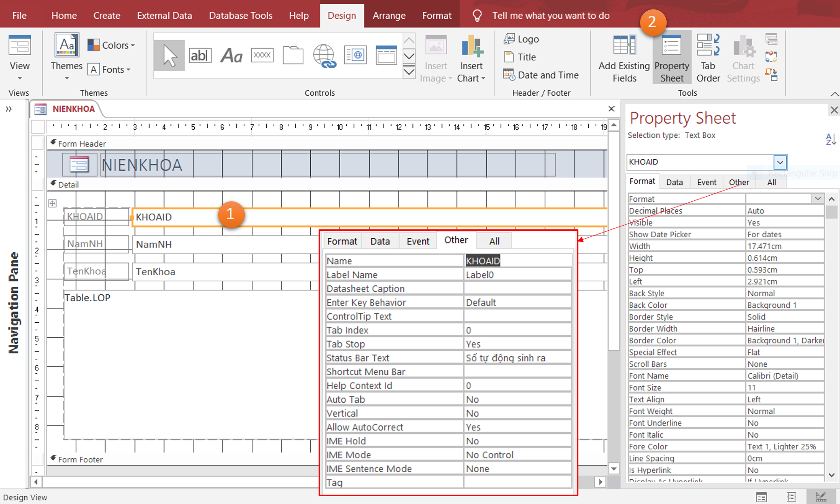Open the Colors theme dropdown
The height and width of the screenshot is (504, 840).
[112, 45]
